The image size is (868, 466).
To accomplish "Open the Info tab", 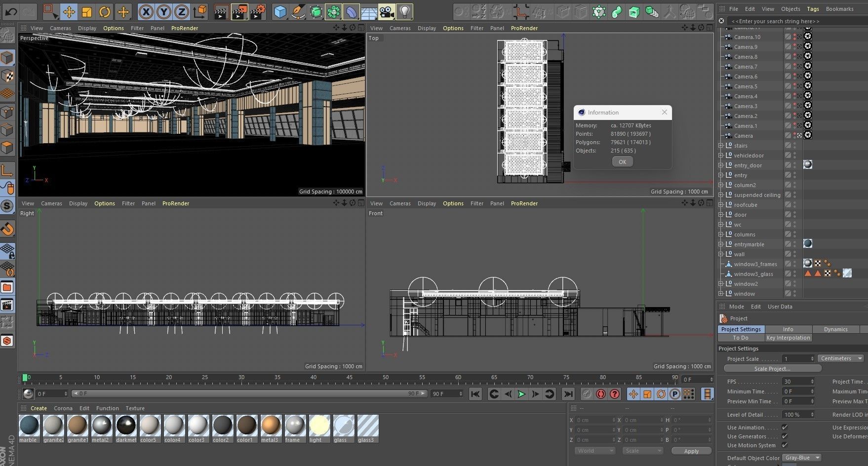I will coord(788,329).
